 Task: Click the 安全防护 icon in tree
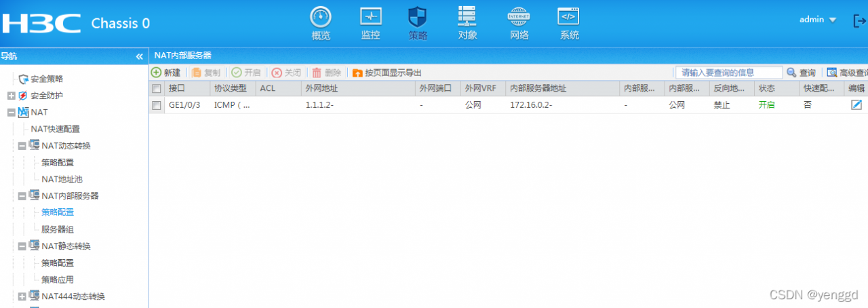[24, 96]
